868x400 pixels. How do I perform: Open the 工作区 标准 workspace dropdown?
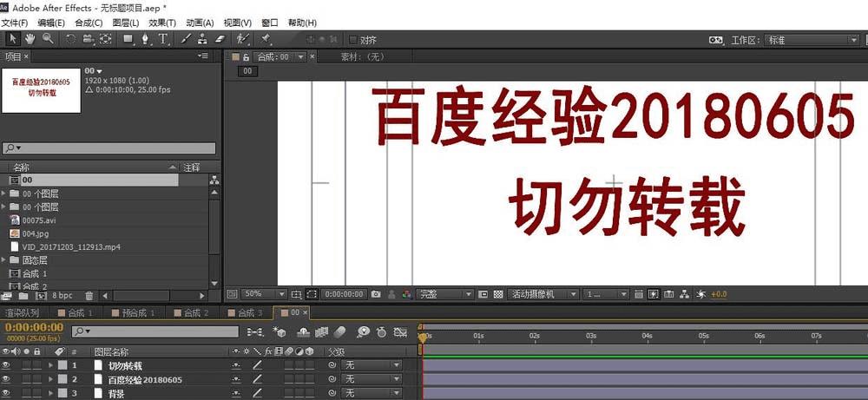coord(811,41)
